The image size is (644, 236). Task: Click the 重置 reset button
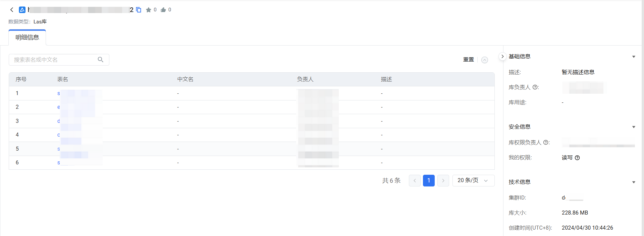point(468,60)
